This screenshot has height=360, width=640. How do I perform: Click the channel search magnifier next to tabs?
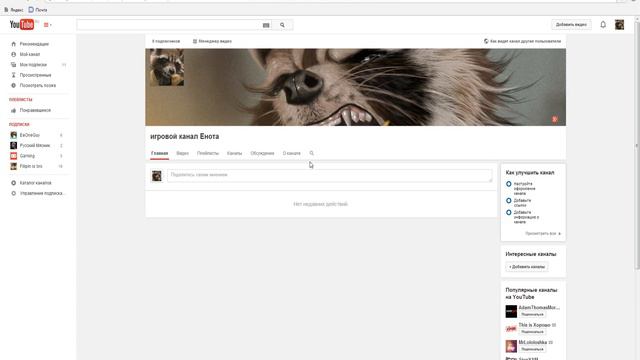pyautogui.click(x=311, y=153)
